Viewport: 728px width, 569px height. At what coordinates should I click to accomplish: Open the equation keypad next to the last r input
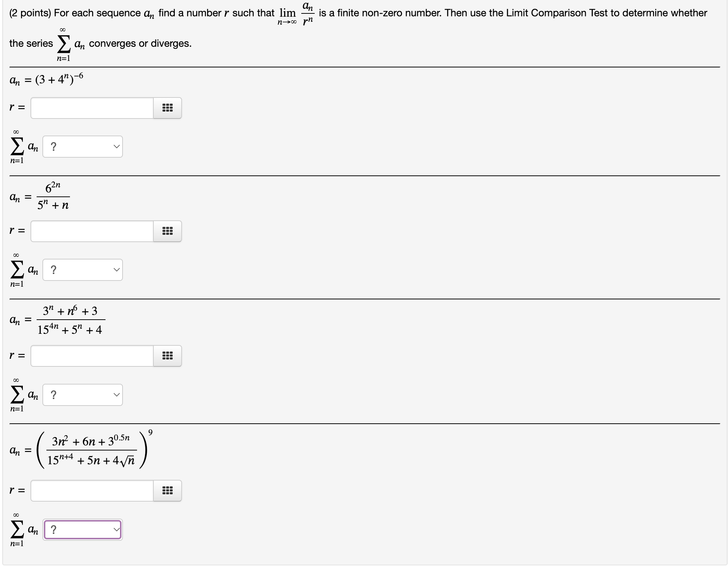(x=167, y=491)
